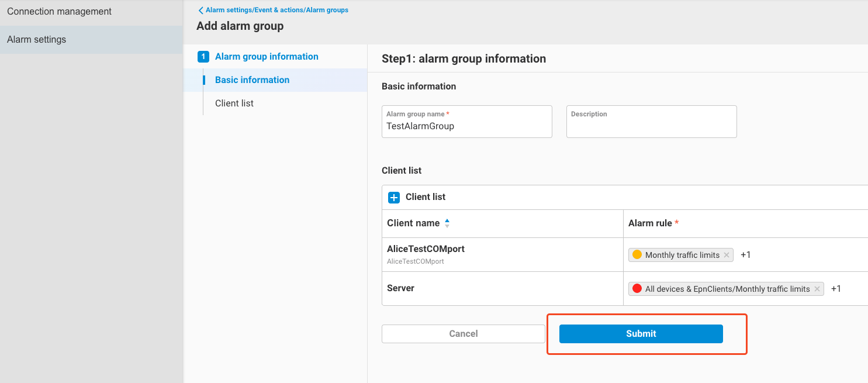Click the yellow severity dot on Monthly traffic limits
This screenshot has width=868, height=383.
tap(637, 254)
